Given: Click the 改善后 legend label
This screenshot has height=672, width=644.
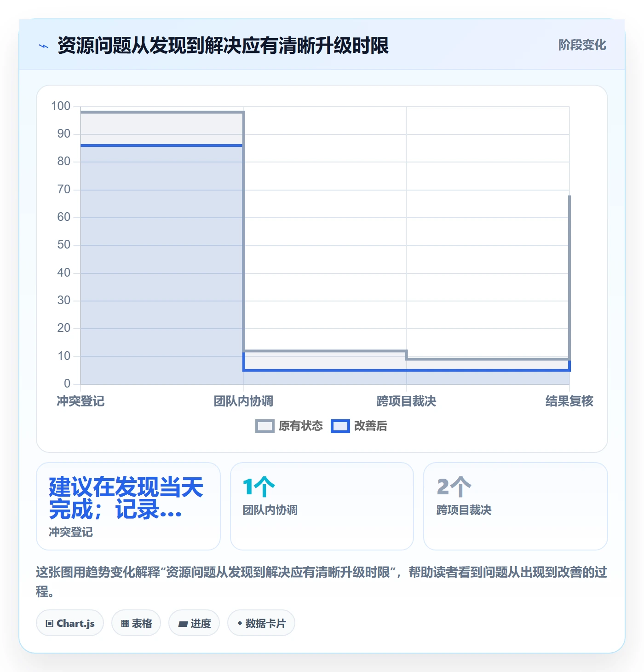Looking at the screenshot, I should pyautogui.click(x=371, y=426).
